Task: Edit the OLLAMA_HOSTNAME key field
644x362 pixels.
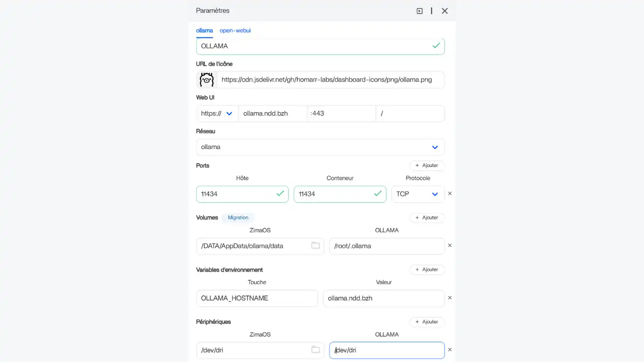Action: click(x=257, y=298)
